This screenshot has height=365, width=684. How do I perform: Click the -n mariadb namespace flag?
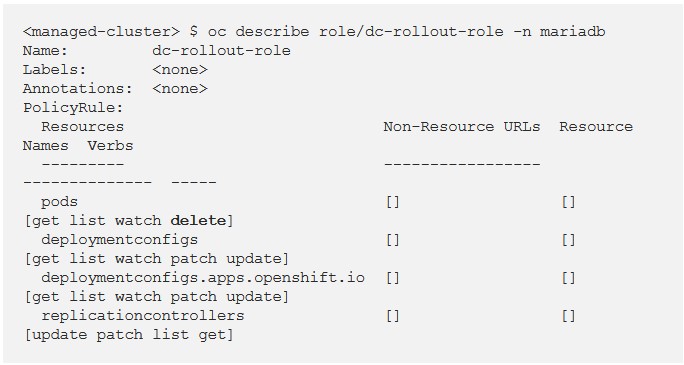click(559, 32)
